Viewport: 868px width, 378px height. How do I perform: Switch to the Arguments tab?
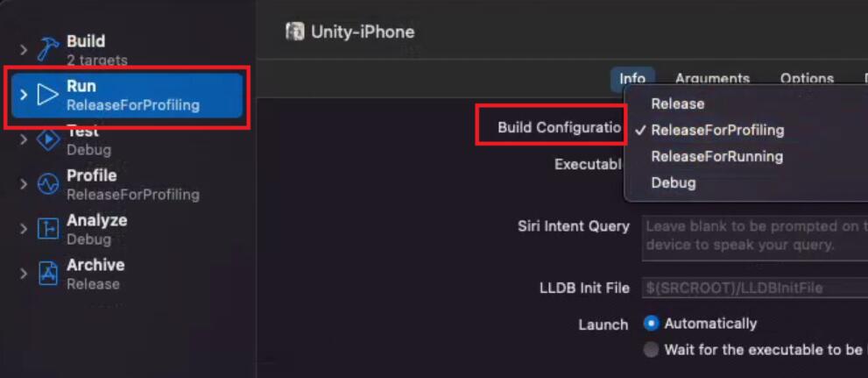[x=712, y=79]
